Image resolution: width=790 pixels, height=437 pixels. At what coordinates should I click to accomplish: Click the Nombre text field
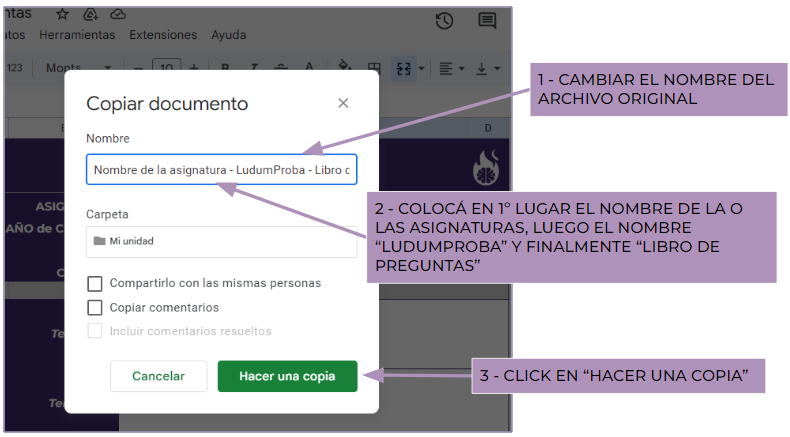coord(221,171)
